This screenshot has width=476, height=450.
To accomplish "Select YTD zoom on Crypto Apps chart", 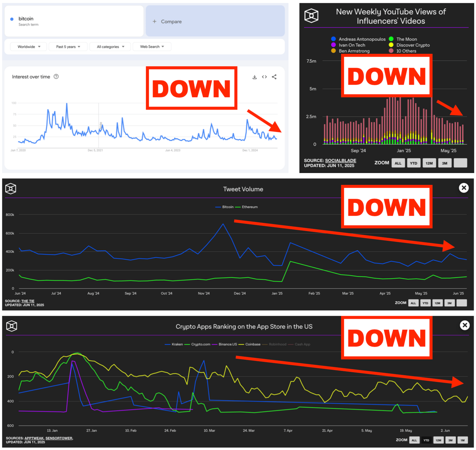I will tap(426, 440).
